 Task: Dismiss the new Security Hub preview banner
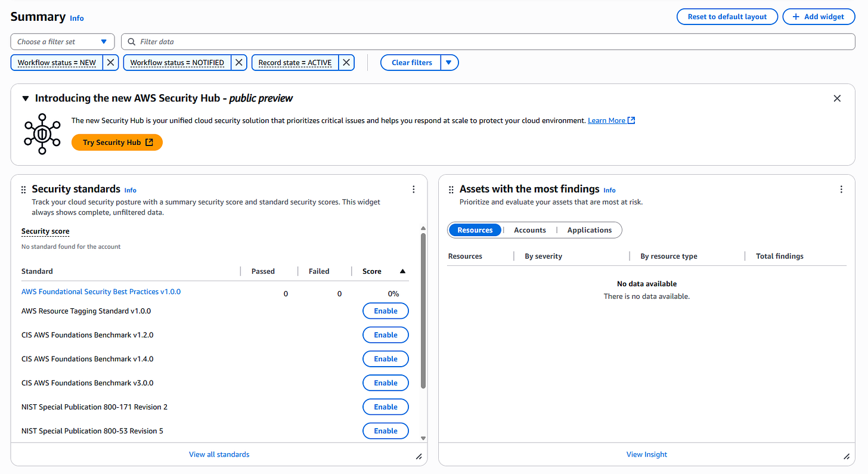tap(837, 98)
